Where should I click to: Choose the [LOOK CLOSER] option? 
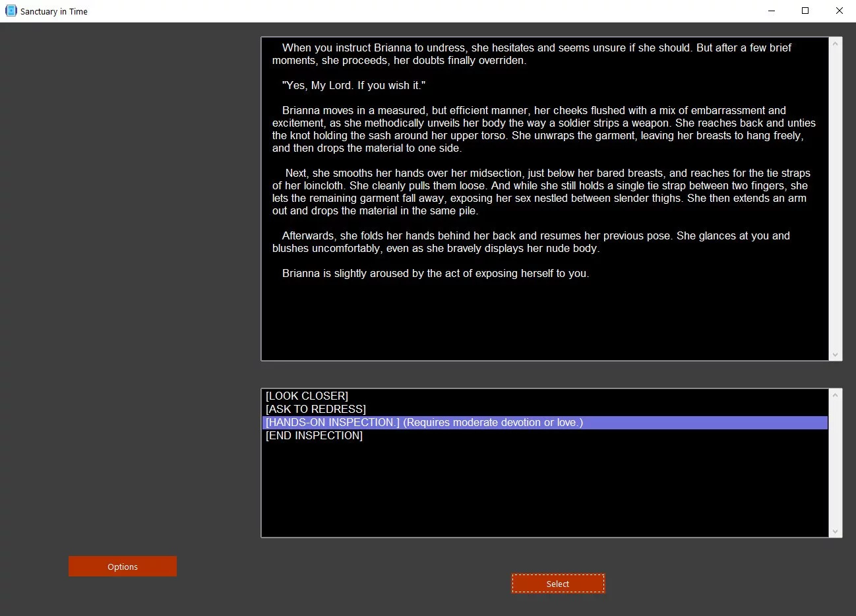pyautogui.click(x=545, y=396)
